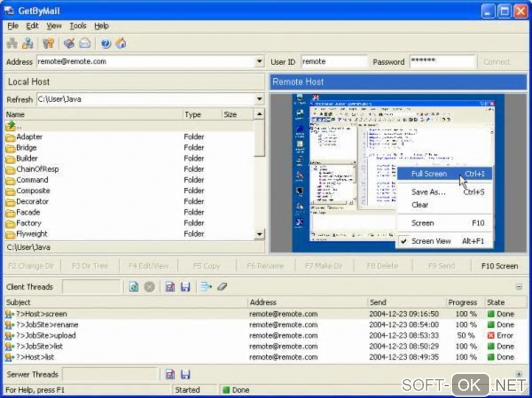Screen dimensions: 532x398
Task: Open the File menu
Action: click(x=13, y=26)
